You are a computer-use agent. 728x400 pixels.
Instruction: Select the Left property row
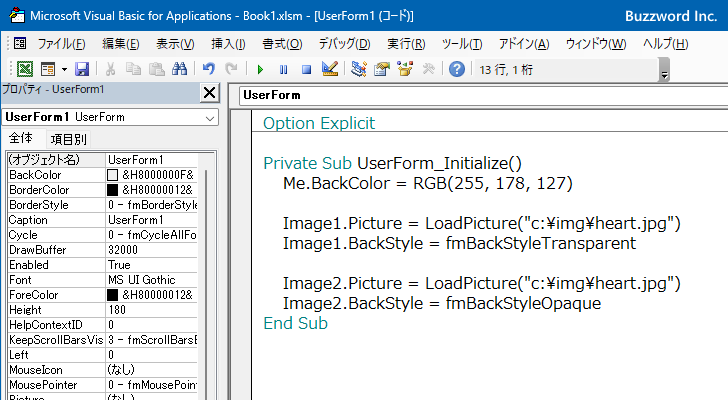click(x=102, y=355)
